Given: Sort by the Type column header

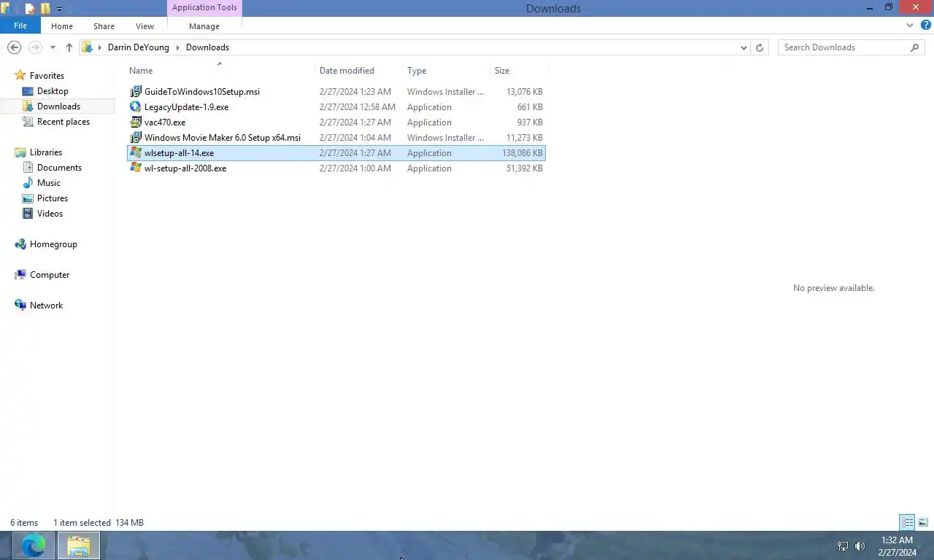Looking at the screenshot, I should [447, 71].
